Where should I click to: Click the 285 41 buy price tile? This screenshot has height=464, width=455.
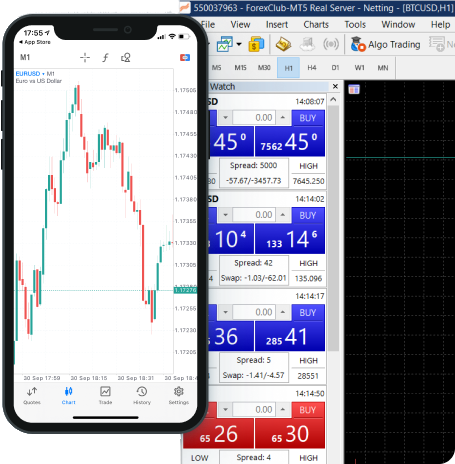[x=290, y=336]
